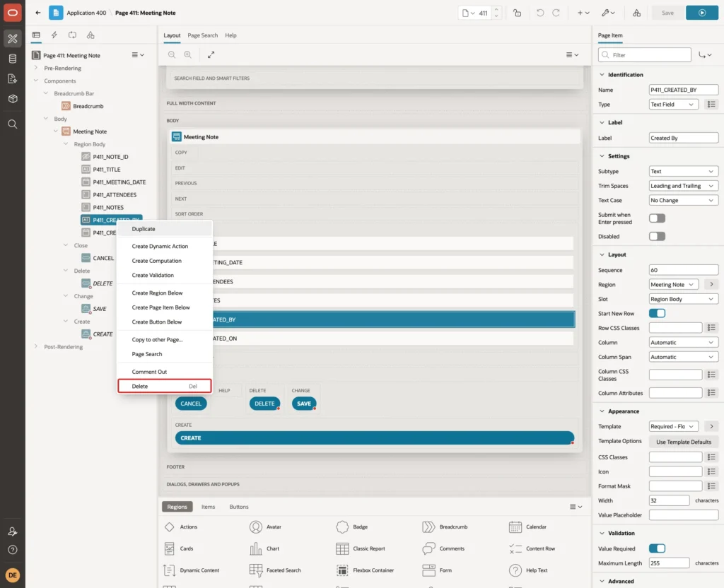Open the Type dropdown showing Text Field

pyautogui.click(x=673, y=105)
